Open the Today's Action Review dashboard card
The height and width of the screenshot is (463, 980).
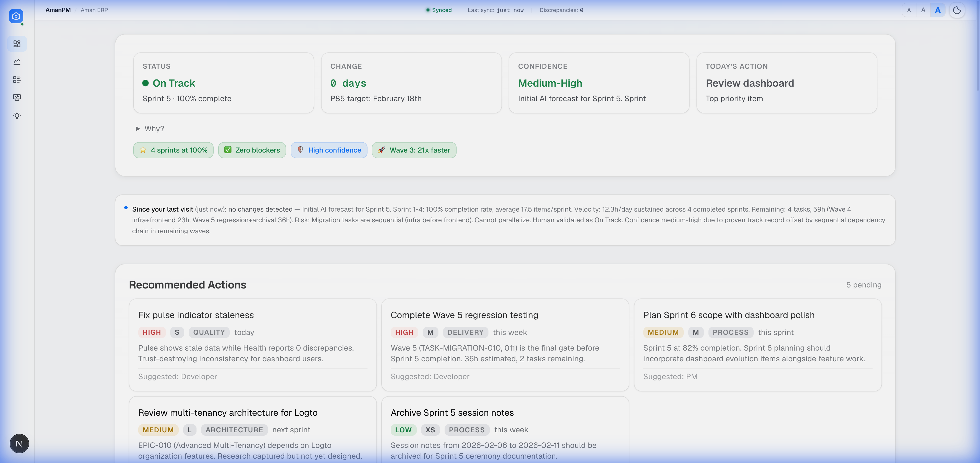[786, 83]
